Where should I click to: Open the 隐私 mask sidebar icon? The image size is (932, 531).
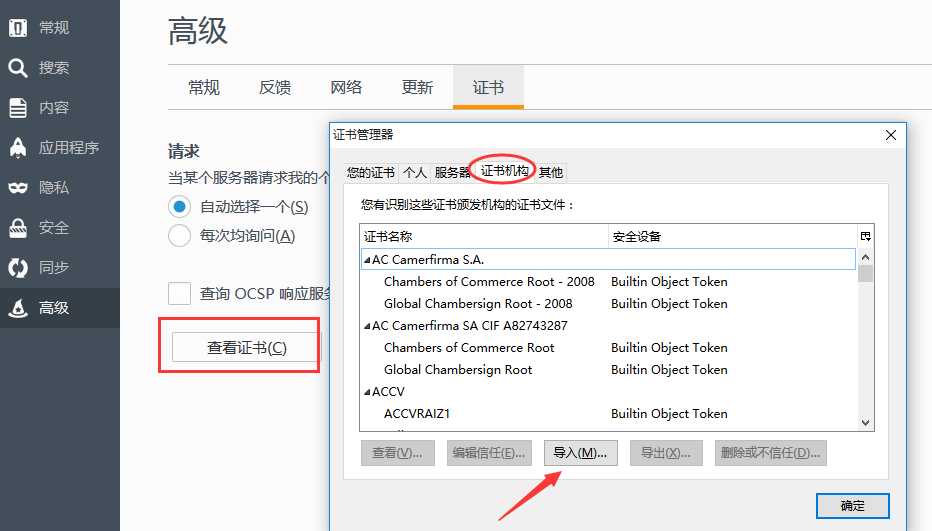click(x=18, y=188)
